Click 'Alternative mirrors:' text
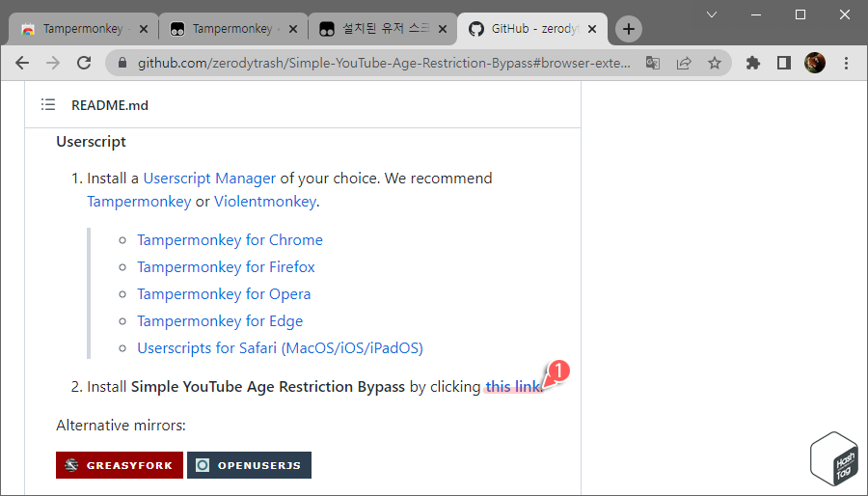This screenshot has width=868, height=496. tap(121, 426)
